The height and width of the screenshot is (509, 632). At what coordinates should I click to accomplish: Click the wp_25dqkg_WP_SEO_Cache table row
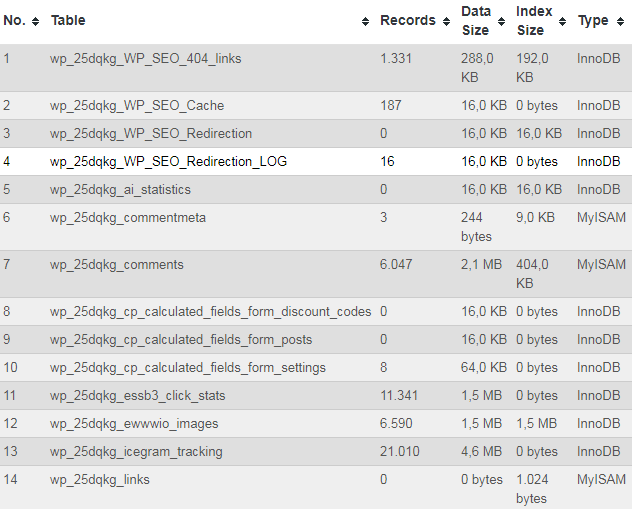tap(137, 105)
